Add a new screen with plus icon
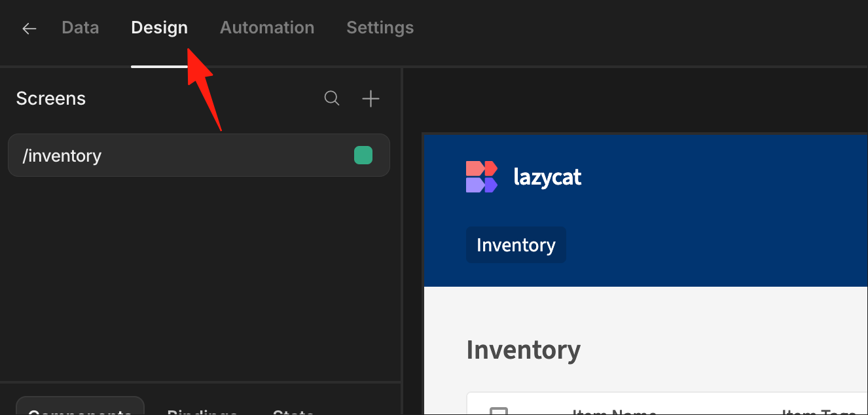 point(371,99)
